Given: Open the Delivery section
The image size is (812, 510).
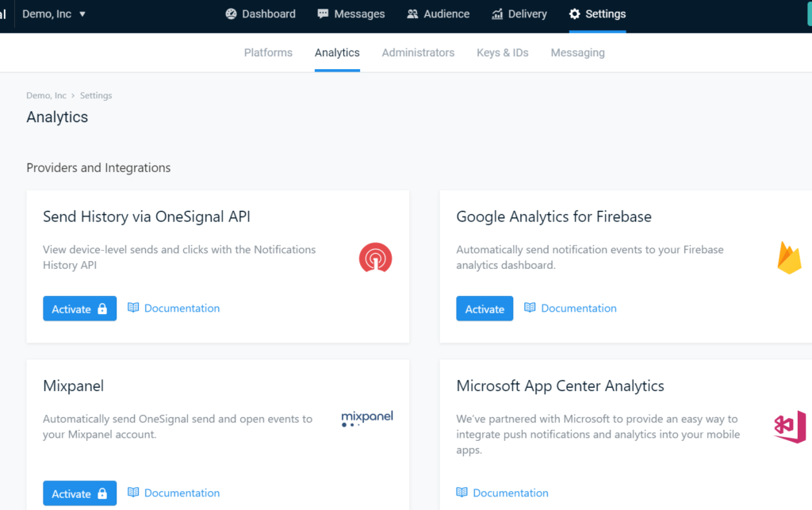Looking at the screenshot, I should coord(519,14).
